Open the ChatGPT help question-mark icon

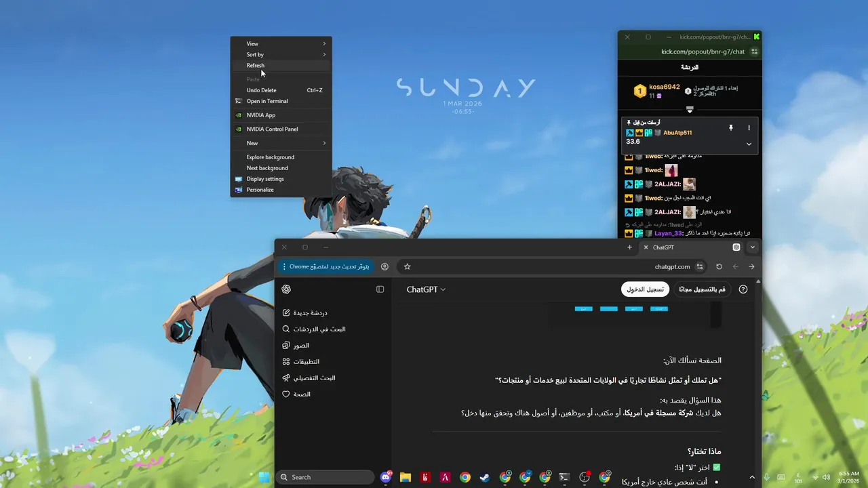[x=743, y=289]
